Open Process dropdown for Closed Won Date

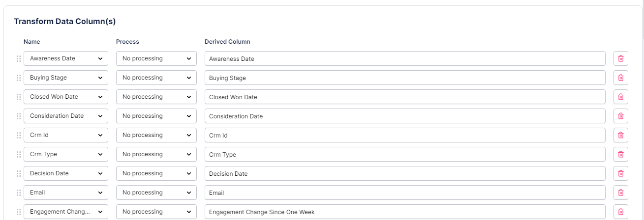pyautogui.click(x=156, y=97)
